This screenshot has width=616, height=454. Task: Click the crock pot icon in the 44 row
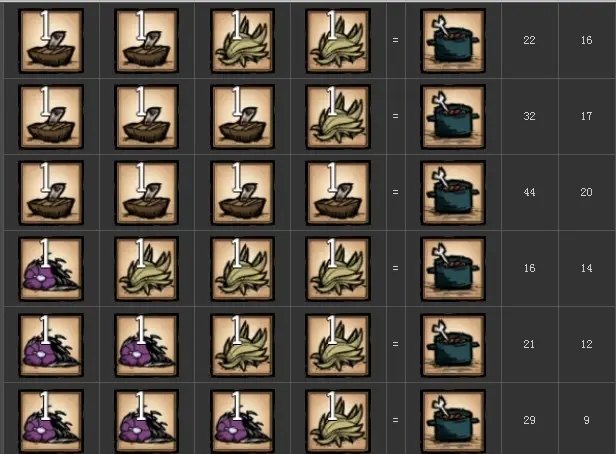point(453,192)
